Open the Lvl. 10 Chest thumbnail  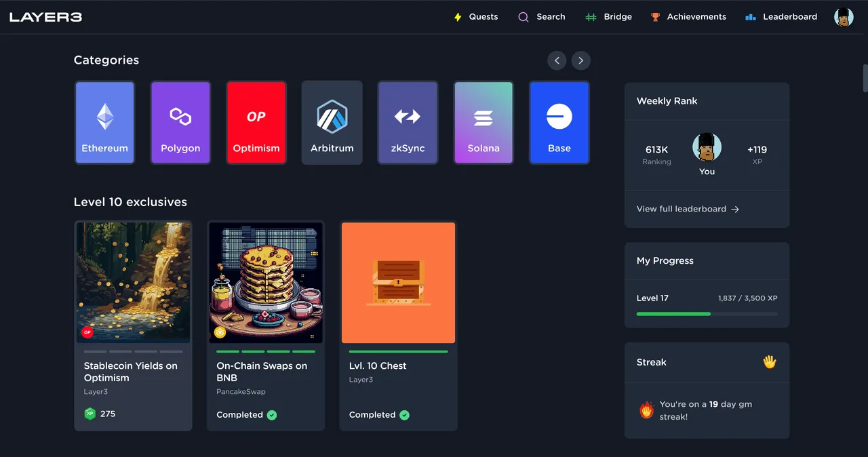tap(399, 283)
